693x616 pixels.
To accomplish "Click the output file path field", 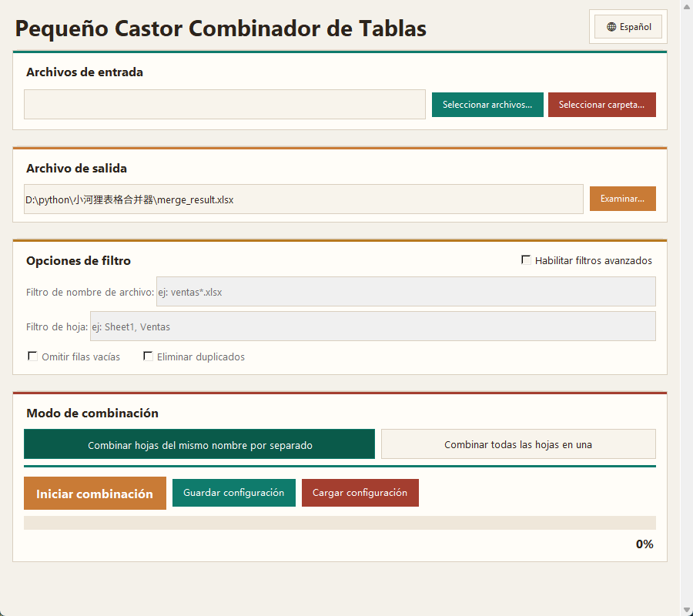I will (303, 199).
